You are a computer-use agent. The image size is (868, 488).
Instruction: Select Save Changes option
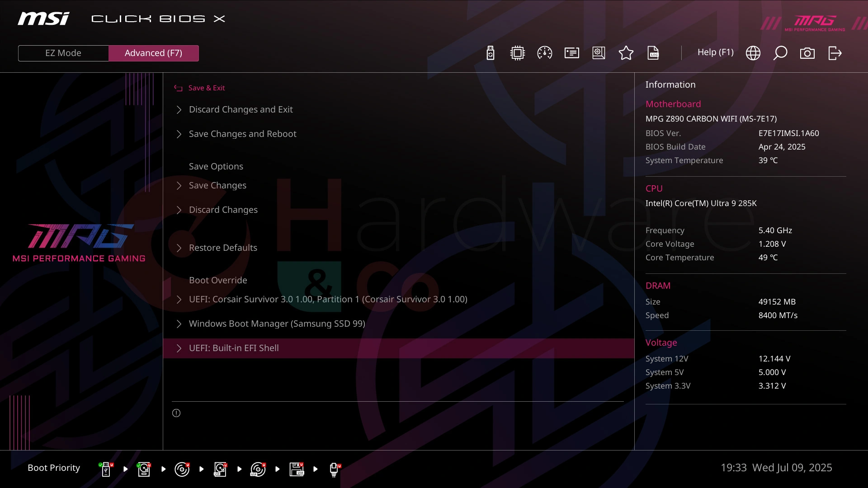coord(399,185)
